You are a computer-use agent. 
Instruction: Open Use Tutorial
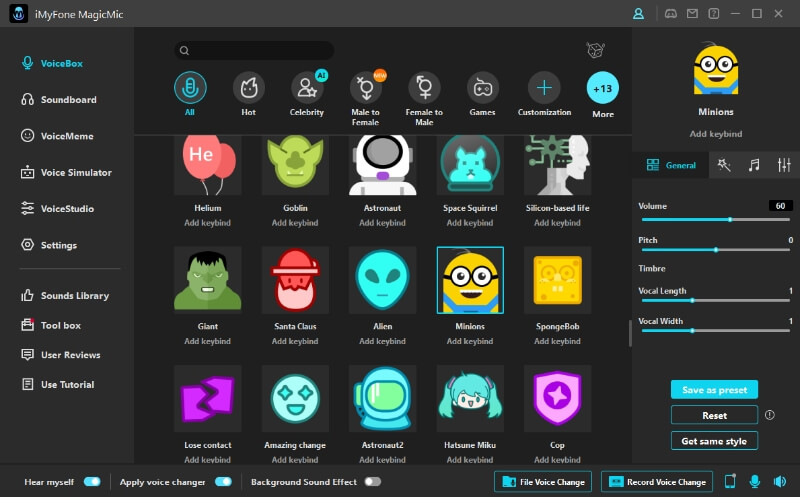(58, 384)
